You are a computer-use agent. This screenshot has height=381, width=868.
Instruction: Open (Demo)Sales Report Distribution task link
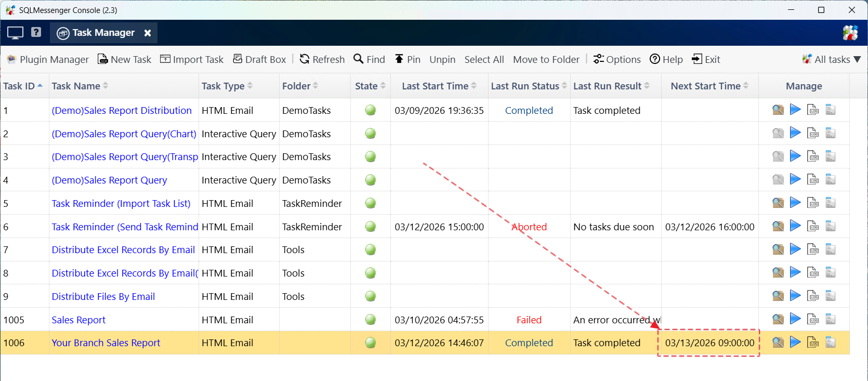(122, 110)
